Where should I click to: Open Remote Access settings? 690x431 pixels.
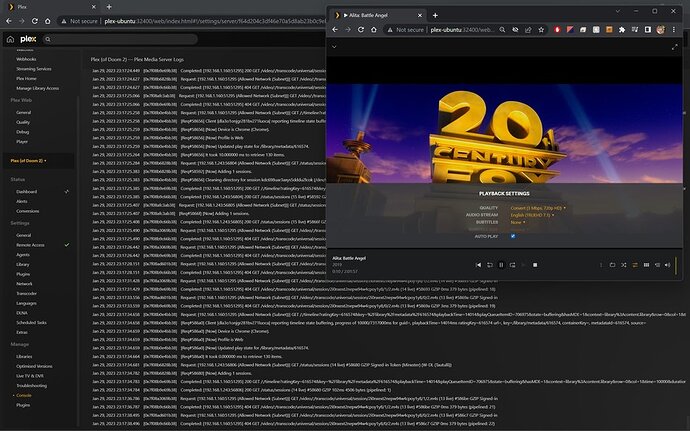click(30, 245)
